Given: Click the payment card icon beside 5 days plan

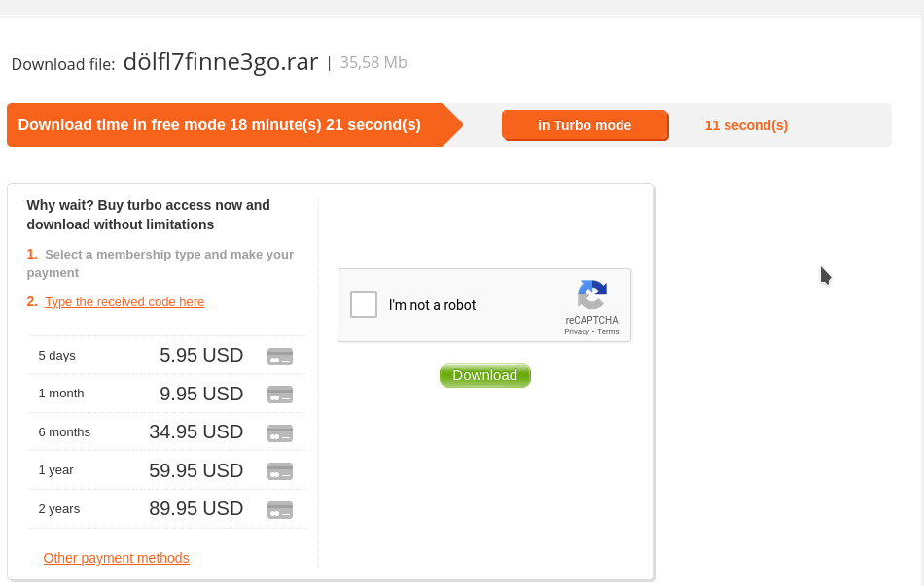Looking at the screenshot, I should point(280,357).
